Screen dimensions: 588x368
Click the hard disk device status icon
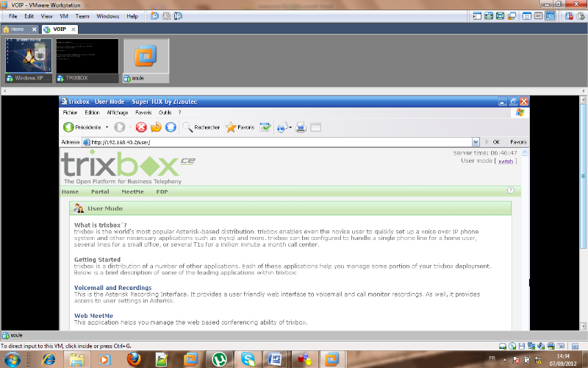503,346
